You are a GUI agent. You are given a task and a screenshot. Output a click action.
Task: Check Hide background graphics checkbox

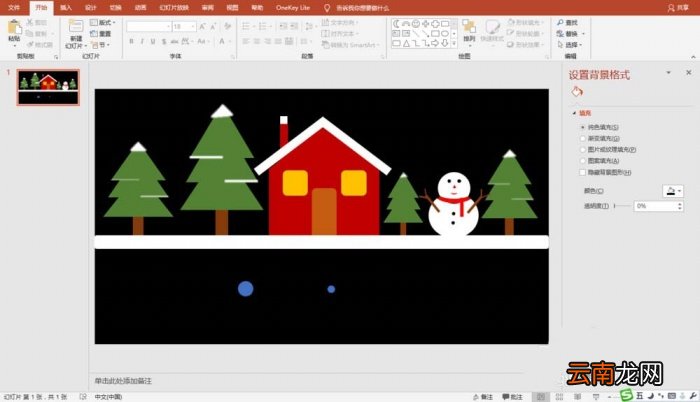point(583,172)
